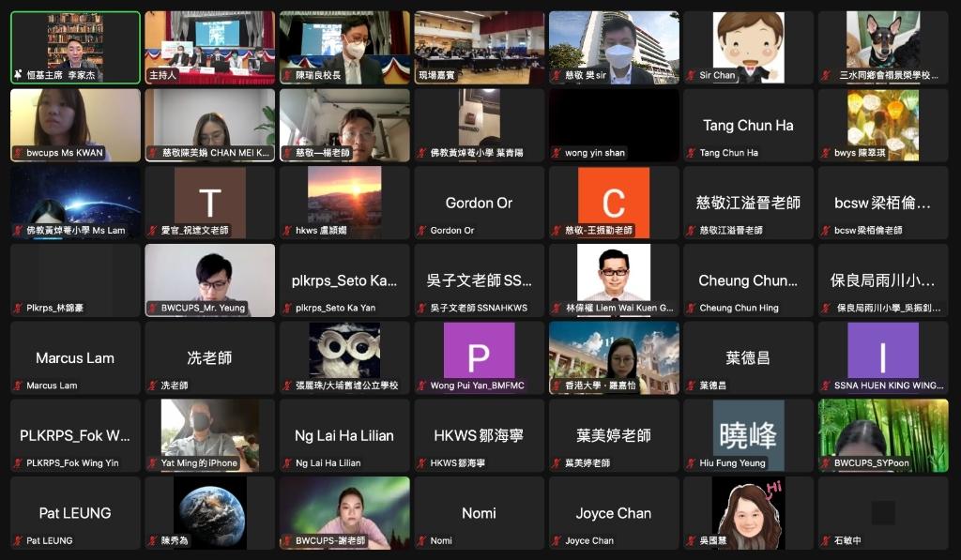This screenshot has height=560, width=961.
Task: Click Marcus Lam's muted microphone icon
Action: tap(18, 386)
